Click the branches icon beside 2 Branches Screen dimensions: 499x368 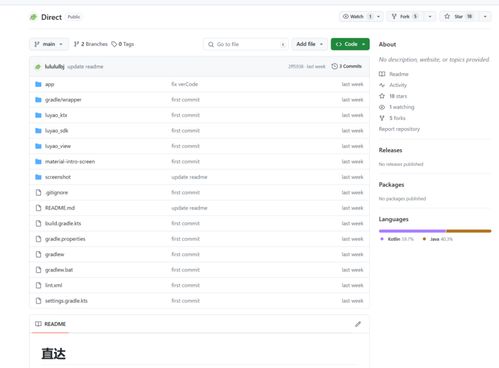76,44
